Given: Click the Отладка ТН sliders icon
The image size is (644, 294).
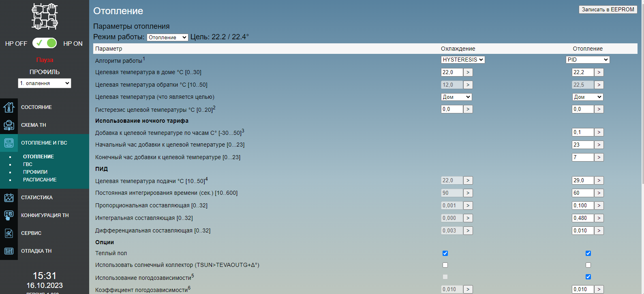Looking at the screenshot, I should (9, 251).
